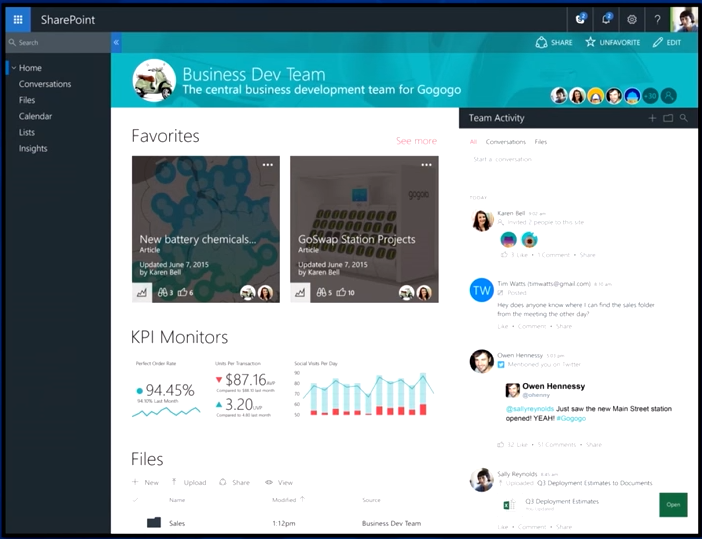
Task: Click the window icon in Team Activity header
Action: tap(668, 118)
